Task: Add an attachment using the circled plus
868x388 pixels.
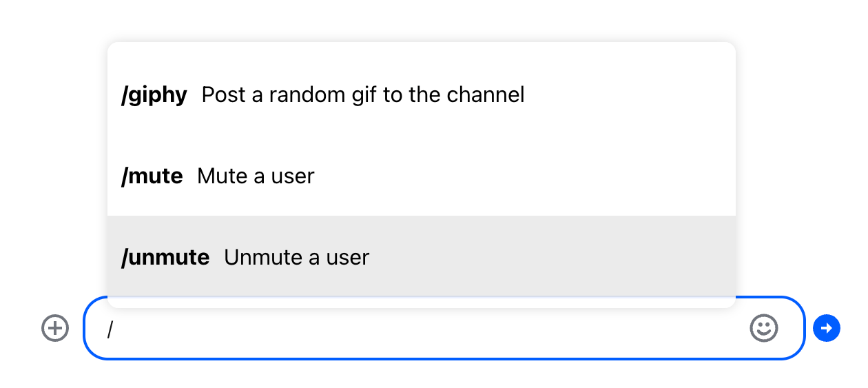Action: point(55,328)
